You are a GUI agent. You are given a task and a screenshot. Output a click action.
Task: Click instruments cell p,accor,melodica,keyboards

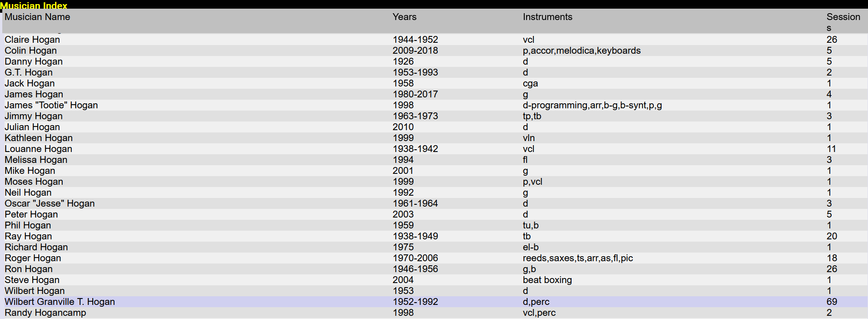tap(582, 51)
